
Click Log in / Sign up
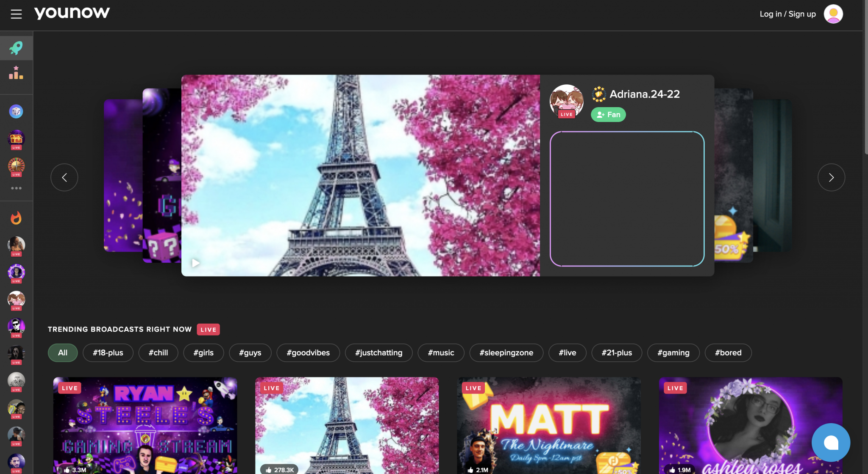click(787, 14)
